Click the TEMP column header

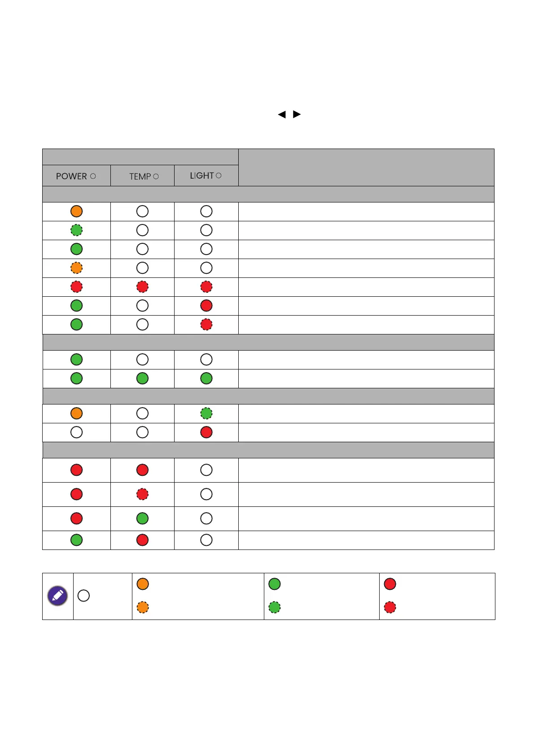(x=144, y=176)
